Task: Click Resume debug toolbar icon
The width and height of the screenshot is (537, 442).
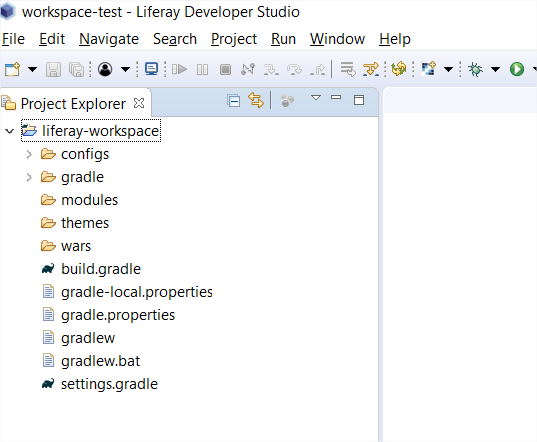Action: coord(179,70)
